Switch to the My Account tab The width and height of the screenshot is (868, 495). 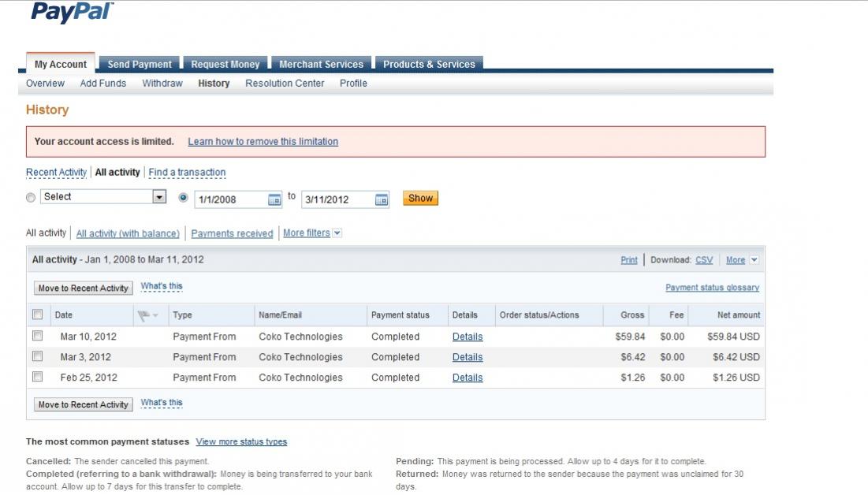click(61, 64)
